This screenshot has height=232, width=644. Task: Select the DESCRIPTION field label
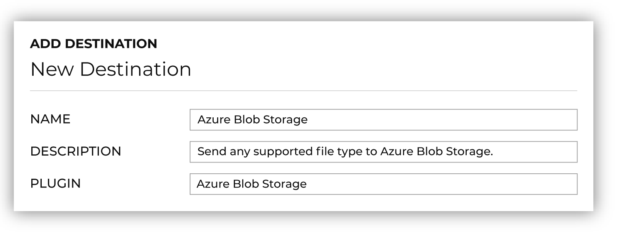click(x=76, y=151)
